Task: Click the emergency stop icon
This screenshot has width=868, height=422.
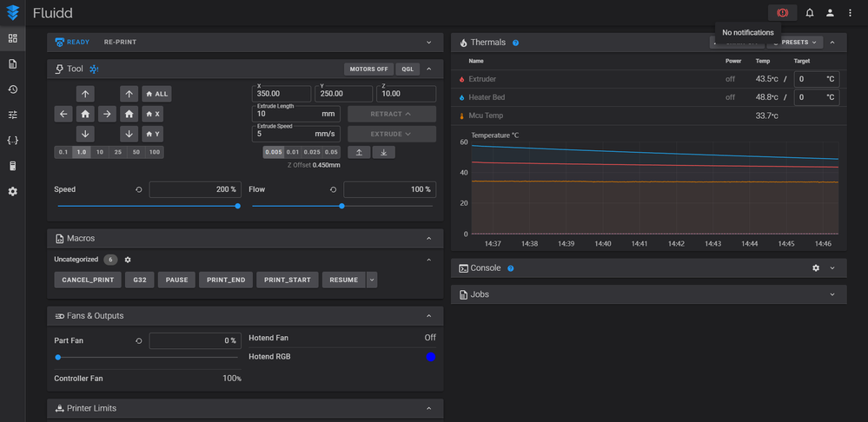Action: point(782,13)
